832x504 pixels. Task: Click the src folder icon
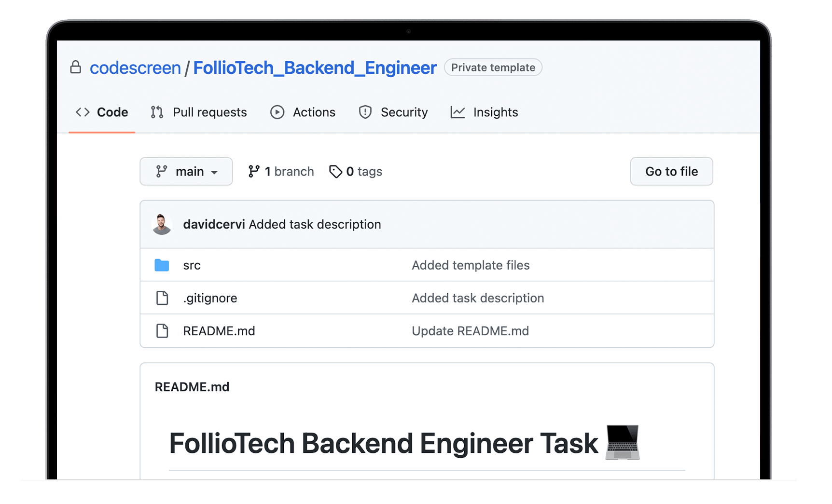(x=162, y=265)
